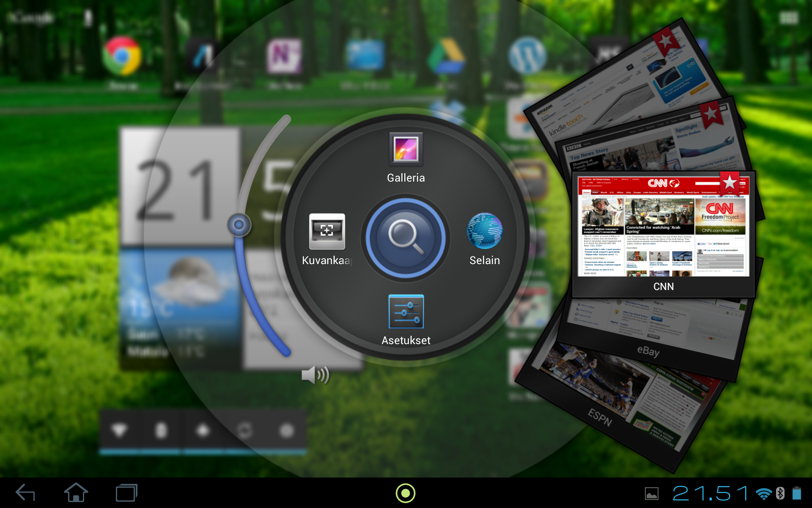Screen dimensions: 812x508
Task: Open Asetukset settings icon
Action: pos(406,312)
